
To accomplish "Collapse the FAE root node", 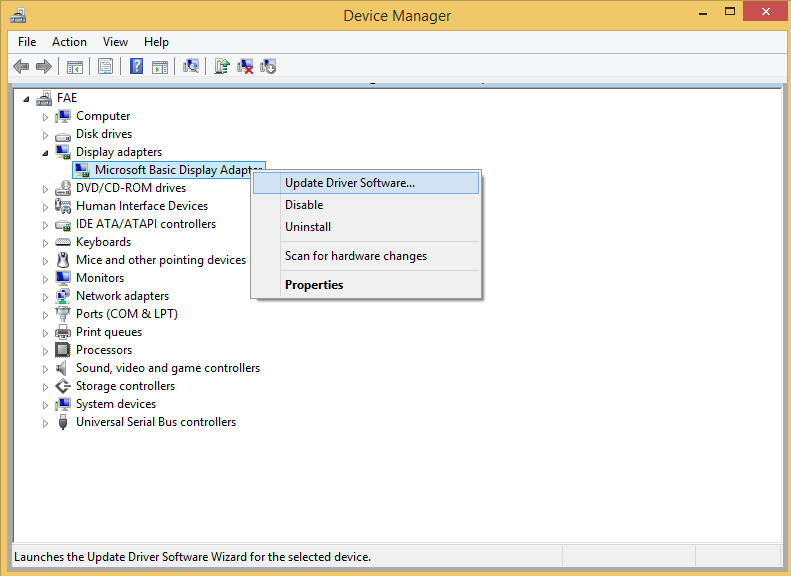I will (x=26, y=99).
